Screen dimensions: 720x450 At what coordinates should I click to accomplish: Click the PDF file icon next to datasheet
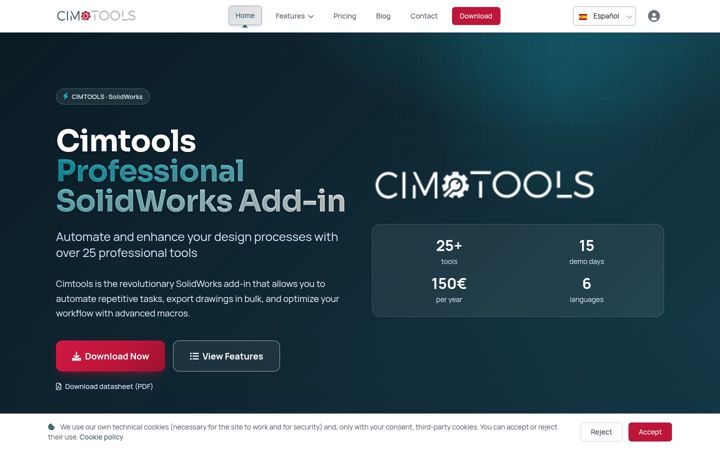[59, 387]
